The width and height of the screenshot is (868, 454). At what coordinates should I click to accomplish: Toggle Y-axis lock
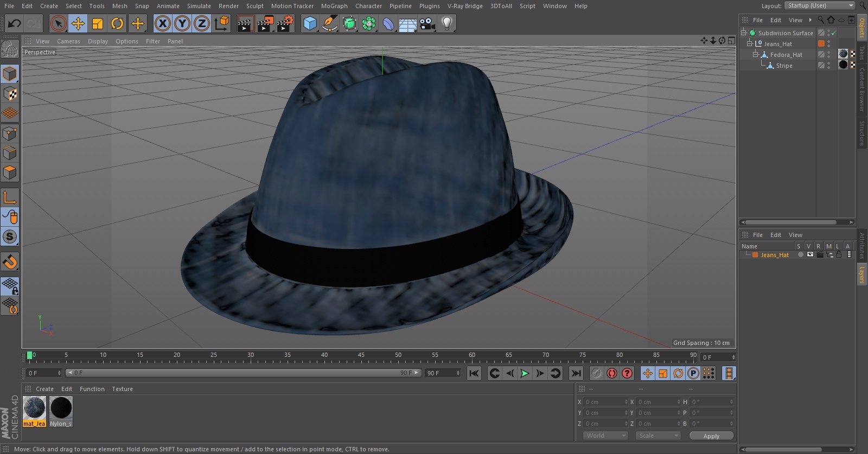pos(182,23)
